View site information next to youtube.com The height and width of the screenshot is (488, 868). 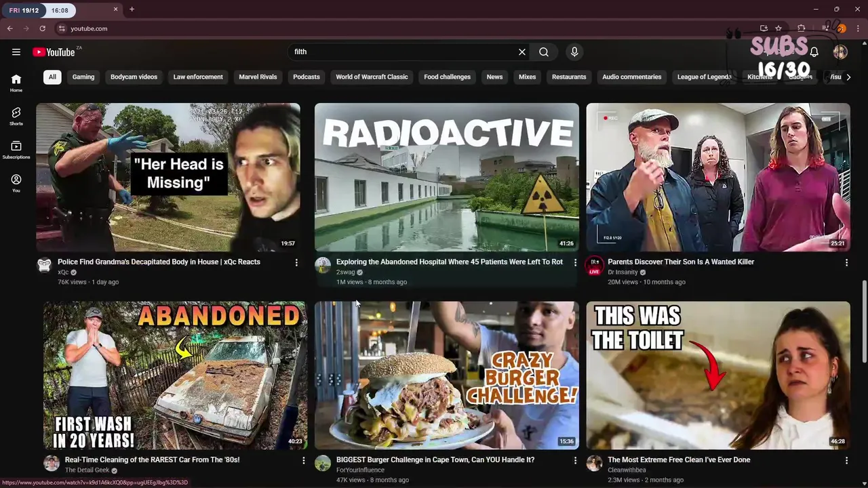tap(62, 28)
